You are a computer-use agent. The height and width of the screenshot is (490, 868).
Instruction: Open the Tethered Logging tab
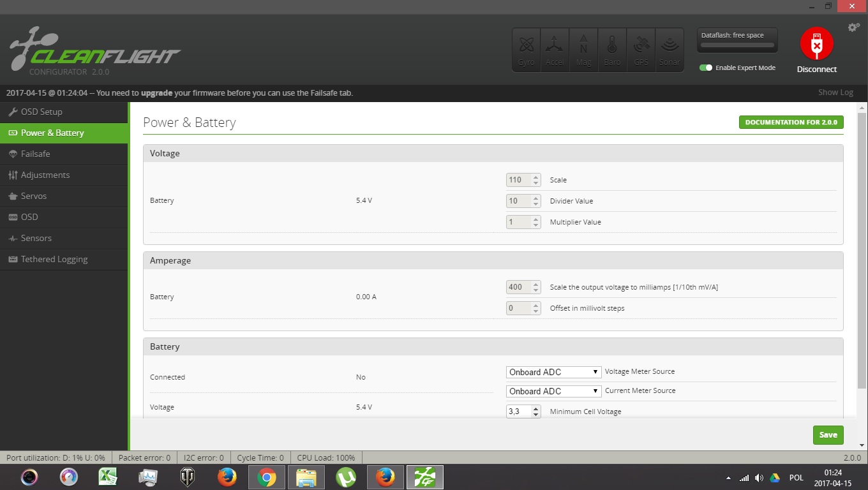point(64,259)
